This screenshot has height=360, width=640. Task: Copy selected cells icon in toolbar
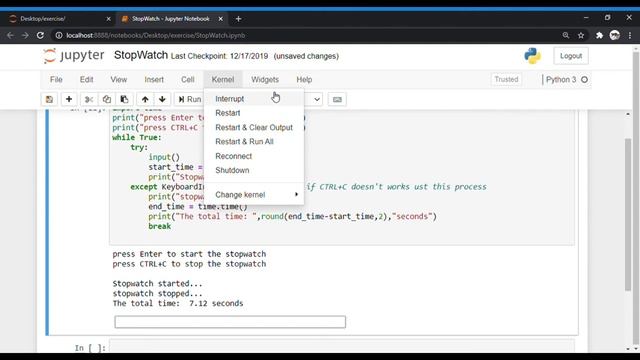click(107, 99)
